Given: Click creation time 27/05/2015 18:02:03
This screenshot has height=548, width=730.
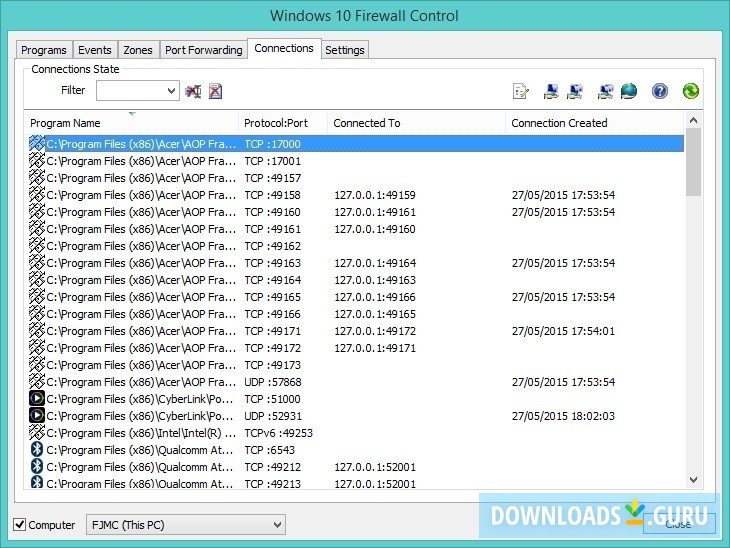Looking at the screenshot, I should click(563, 416).
